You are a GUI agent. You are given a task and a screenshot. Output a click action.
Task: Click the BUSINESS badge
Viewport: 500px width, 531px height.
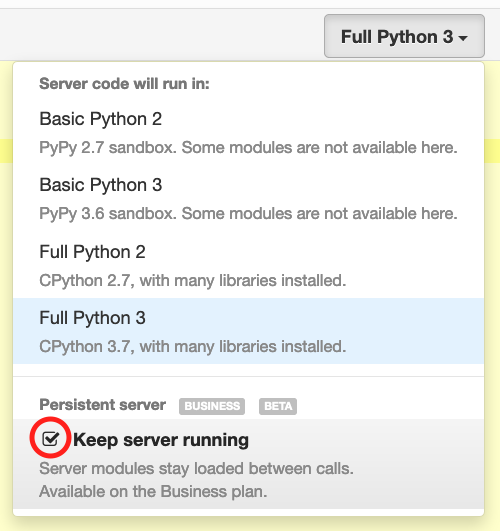point(212,406)
